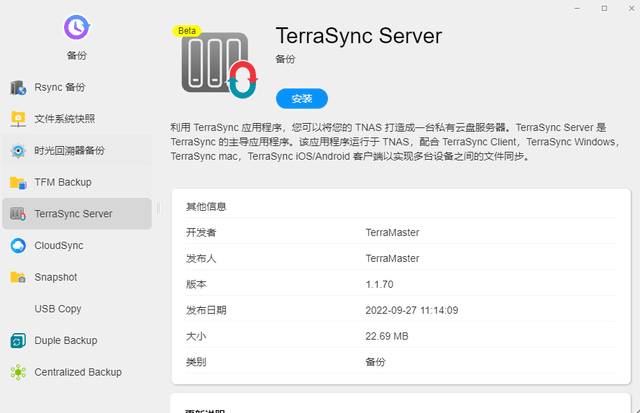This screenshot has height=413, width=640.
Task: Click the TerraSync Server title heading
Action: click(358, 36)
